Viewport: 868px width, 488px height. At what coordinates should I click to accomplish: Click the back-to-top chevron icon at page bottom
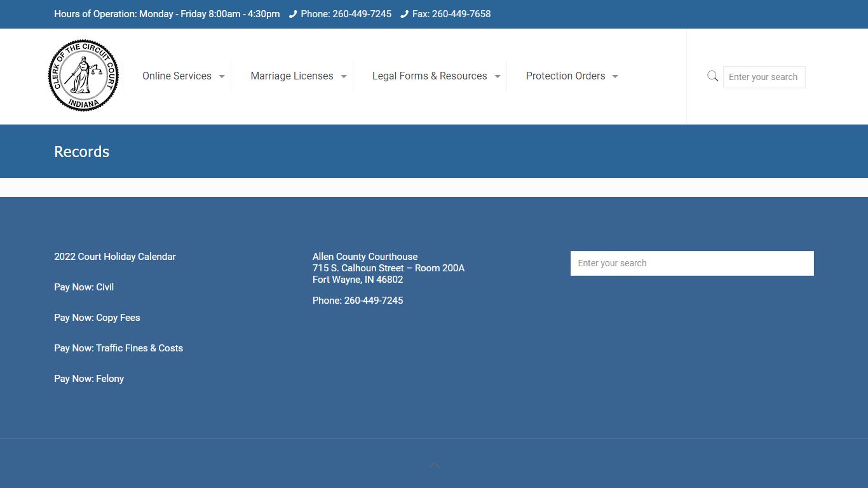tap(434, 464)
